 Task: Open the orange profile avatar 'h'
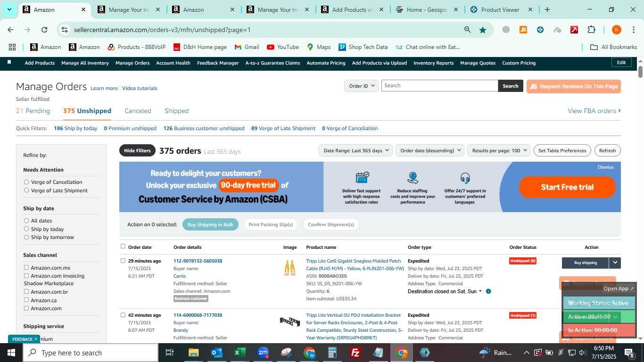click(616, 30)
